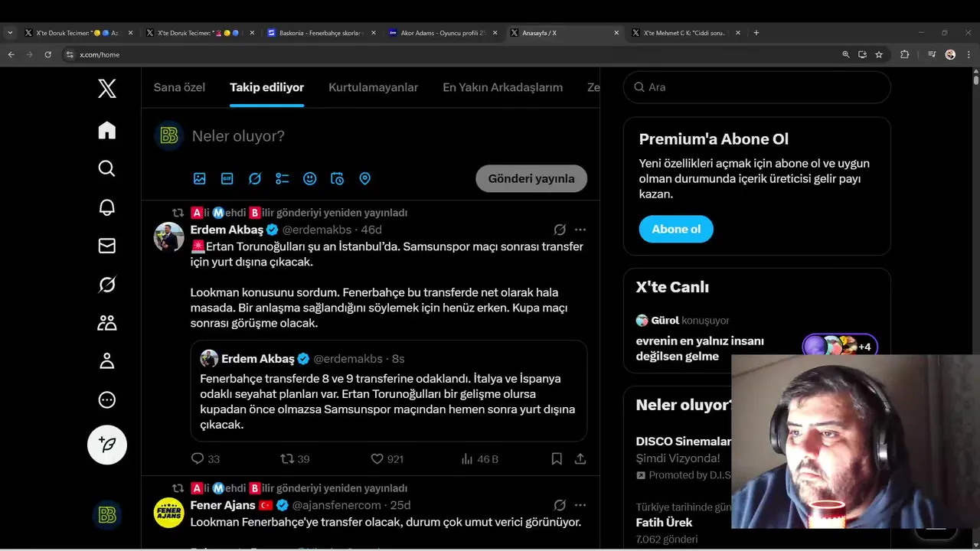Switch to the Sana özel tab
The image size is (980, 551).
[179, 87]
